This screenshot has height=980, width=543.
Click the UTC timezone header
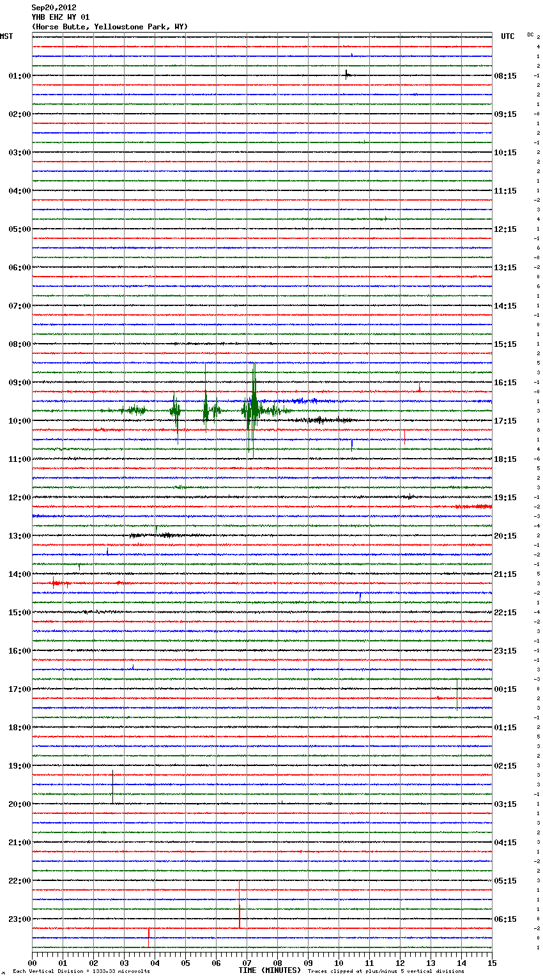(508, 36)
